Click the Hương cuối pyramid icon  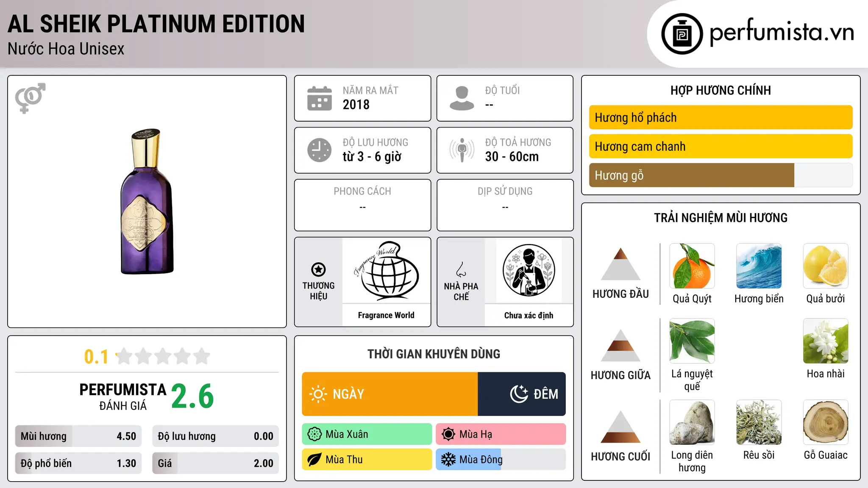620,427
